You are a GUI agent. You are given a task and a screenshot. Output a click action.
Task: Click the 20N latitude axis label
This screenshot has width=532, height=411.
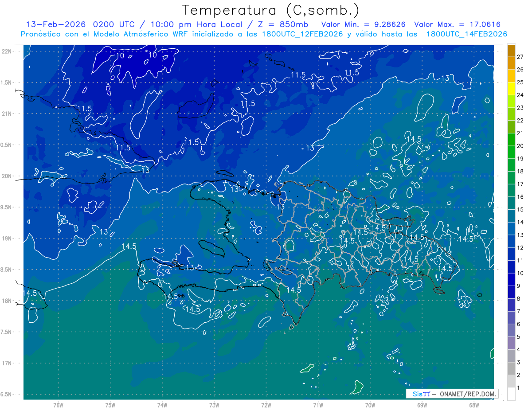tap(7, 176)
